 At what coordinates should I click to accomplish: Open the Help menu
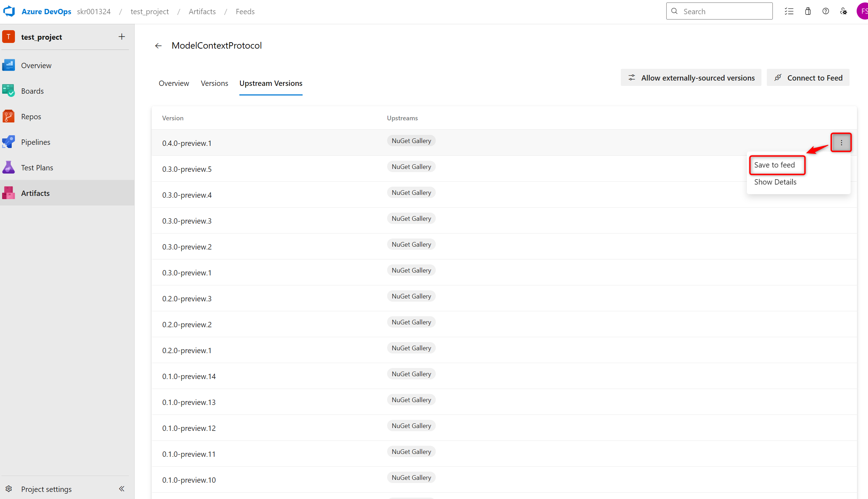coord(826,11)
